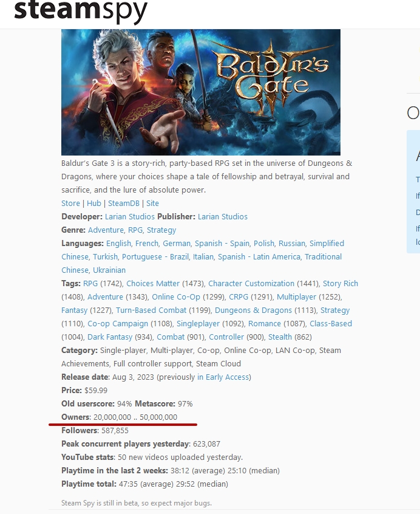Open the Strategy tag (1110)
This screenshot has width=420, height=514.
pos(335,310)
